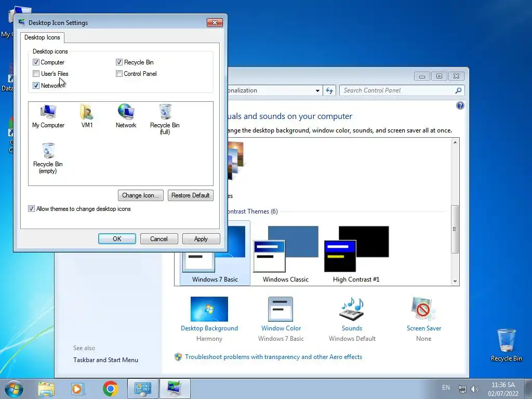This screenshot has height=399, width=532.
Task: Click the Apply button
Action: 201,239
